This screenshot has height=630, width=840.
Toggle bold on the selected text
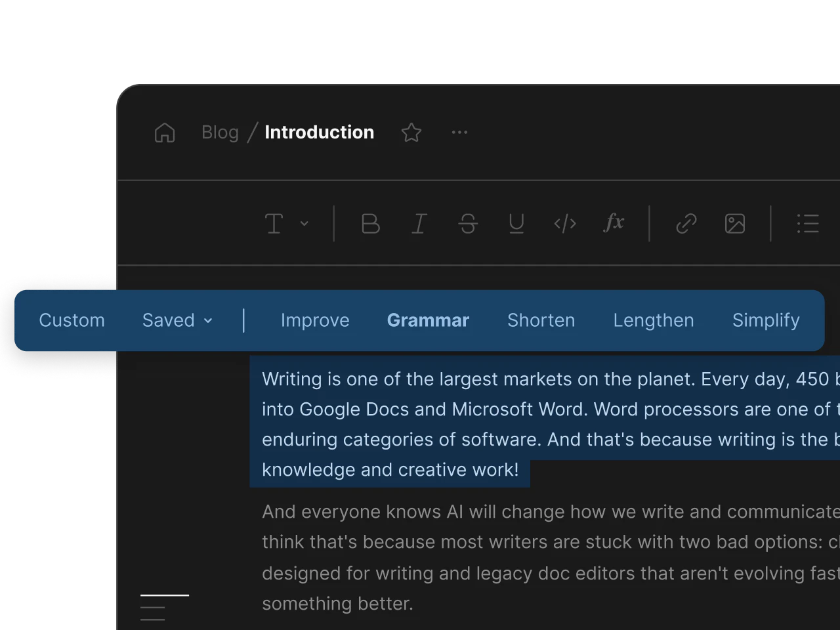click(x=370, y=224)
